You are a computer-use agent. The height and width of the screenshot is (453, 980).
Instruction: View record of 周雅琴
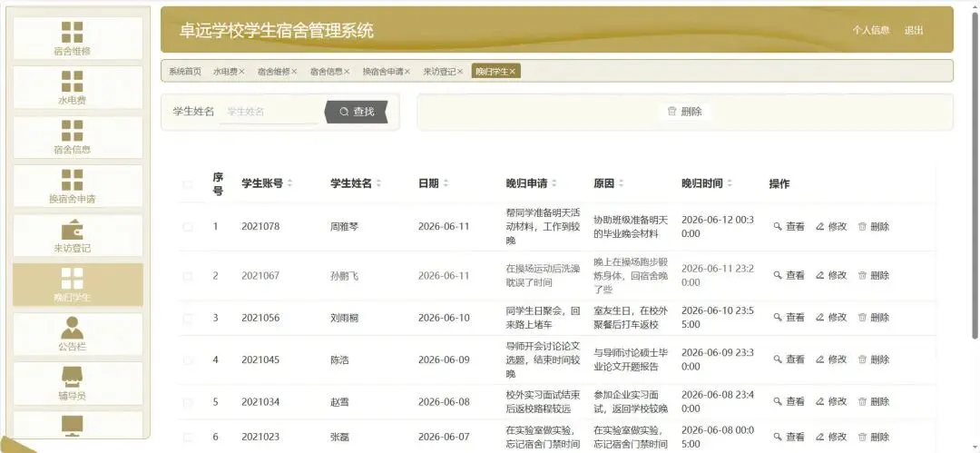click(789, 227)
